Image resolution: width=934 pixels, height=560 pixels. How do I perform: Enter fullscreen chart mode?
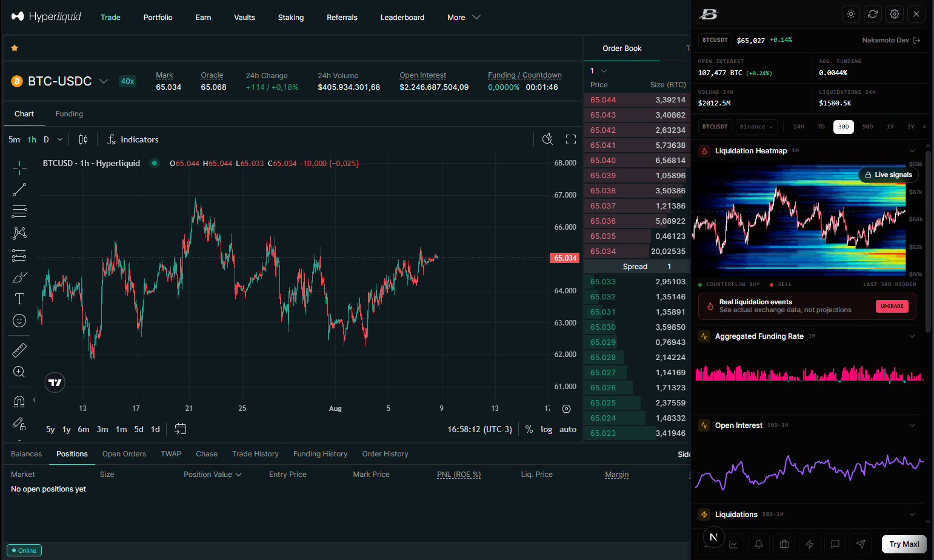[571, 139]
